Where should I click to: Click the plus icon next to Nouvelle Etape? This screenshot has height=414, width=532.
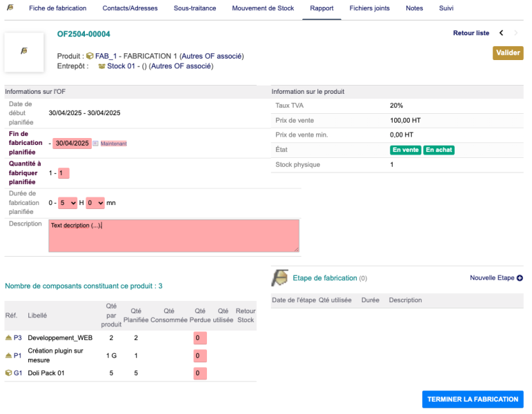pyautogui.click(x=520, y=278)
